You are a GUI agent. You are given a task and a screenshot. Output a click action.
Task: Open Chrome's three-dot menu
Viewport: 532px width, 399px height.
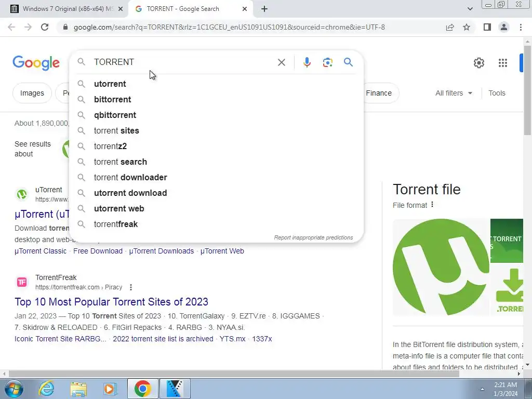pos(521,27)
